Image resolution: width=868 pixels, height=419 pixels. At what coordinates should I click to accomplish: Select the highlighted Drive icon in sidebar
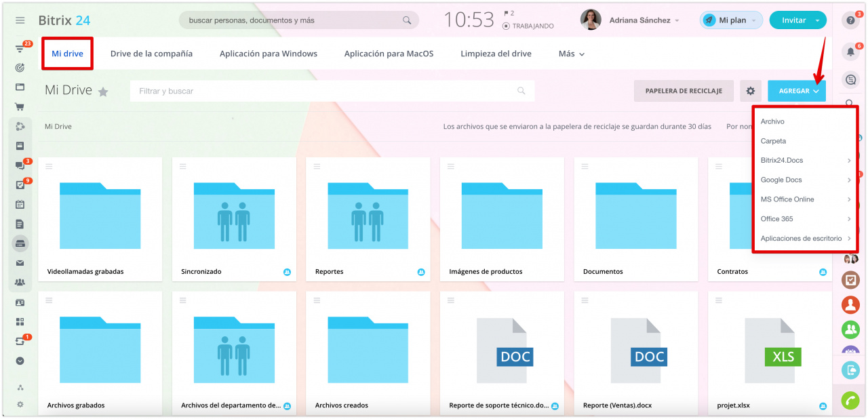tap(20, 243)
